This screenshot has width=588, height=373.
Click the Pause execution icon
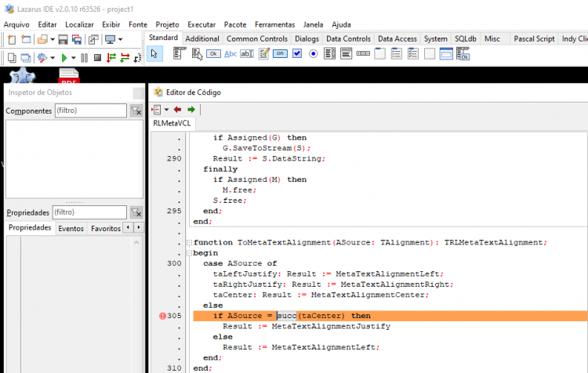coord(85,58)
